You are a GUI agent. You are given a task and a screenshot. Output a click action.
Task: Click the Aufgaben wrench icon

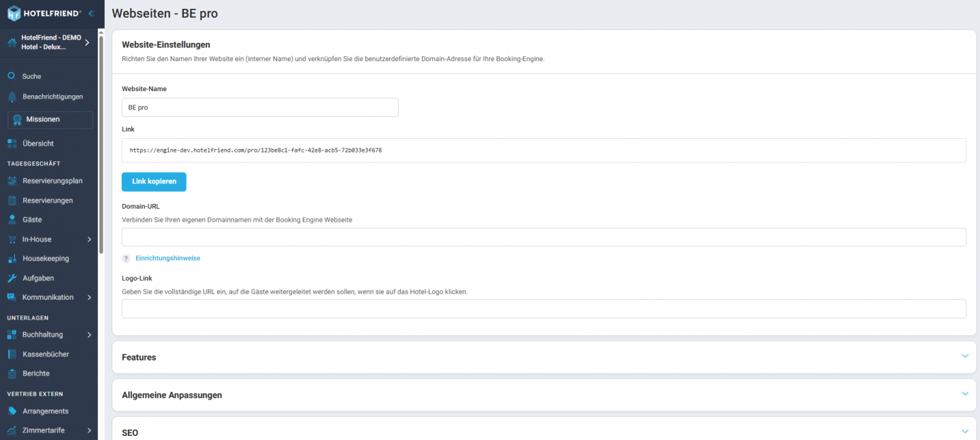12,278
